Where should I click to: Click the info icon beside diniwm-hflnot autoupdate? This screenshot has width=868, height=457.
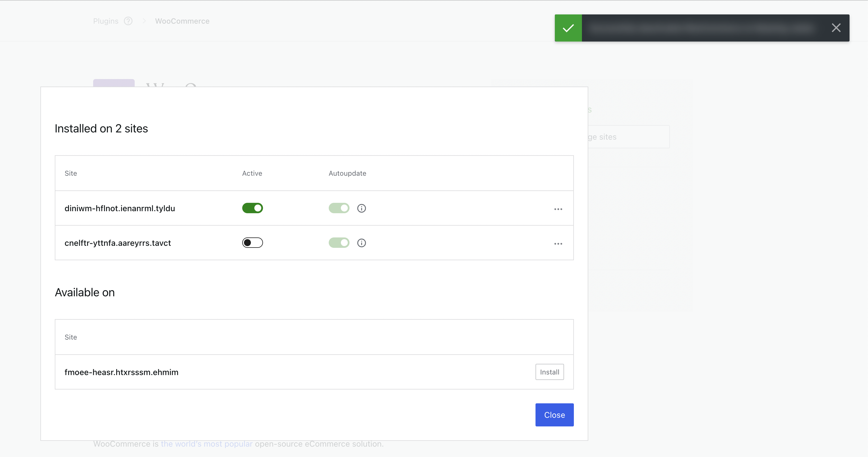362,208
